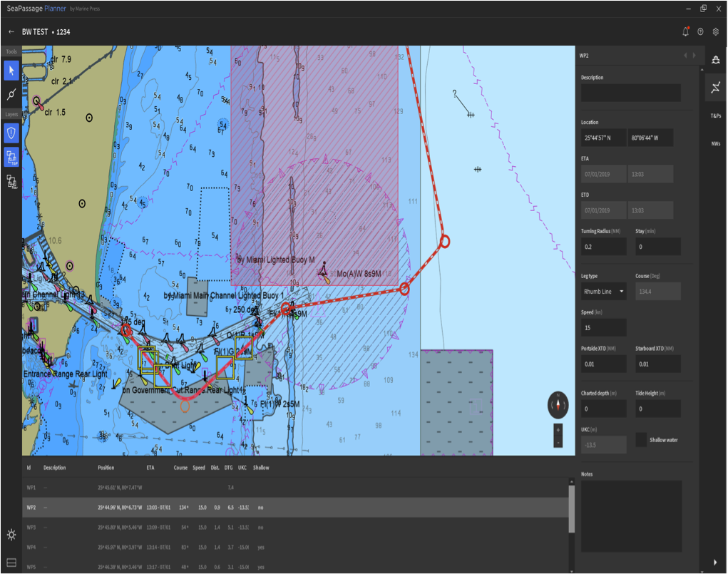The image size is (728, 574).
Task: Zoom in the chart with plus button
Action: point(558,430)
